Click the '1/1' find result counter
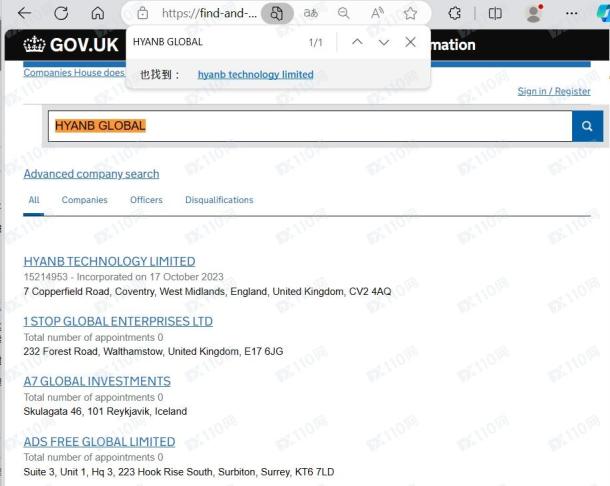Image resolution: width=610 pixels, height=486 pixels. pyautogui.click(x=316, y=42)
